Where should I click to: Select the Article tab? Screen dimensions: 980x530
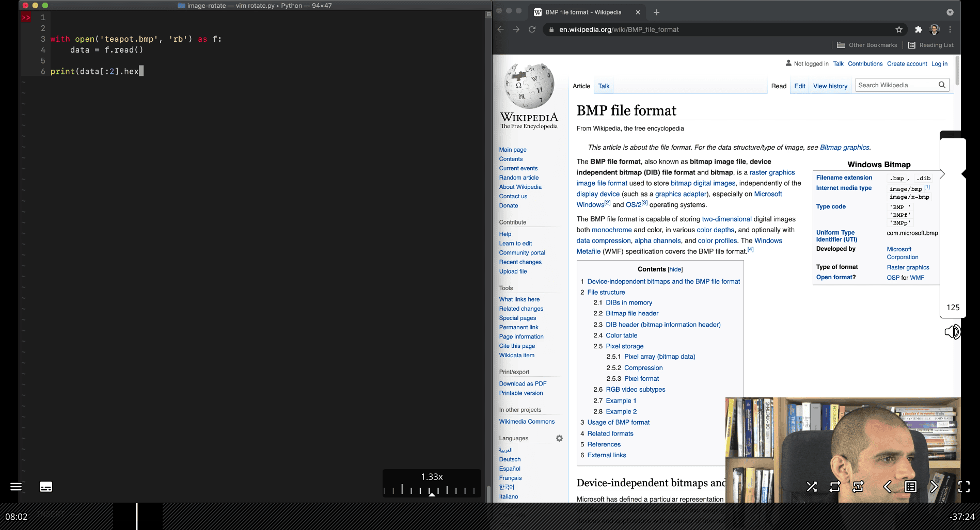tap(581, 86)
